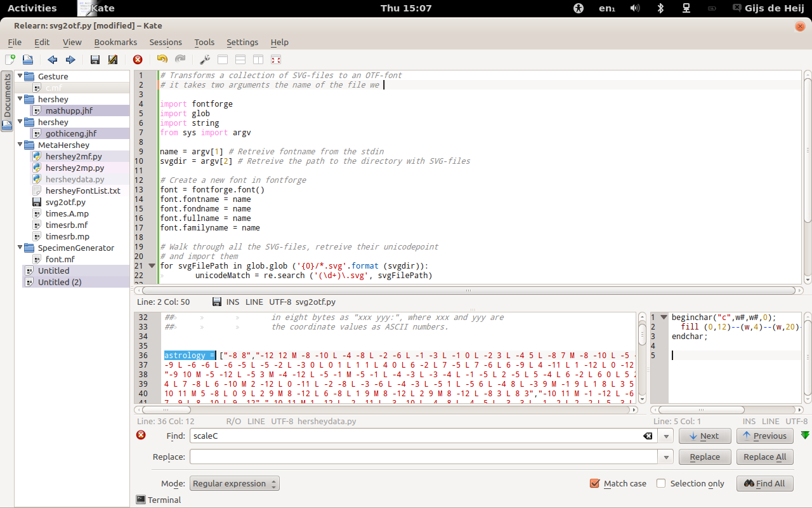Fold the beginchar block in the right pane

664,317
